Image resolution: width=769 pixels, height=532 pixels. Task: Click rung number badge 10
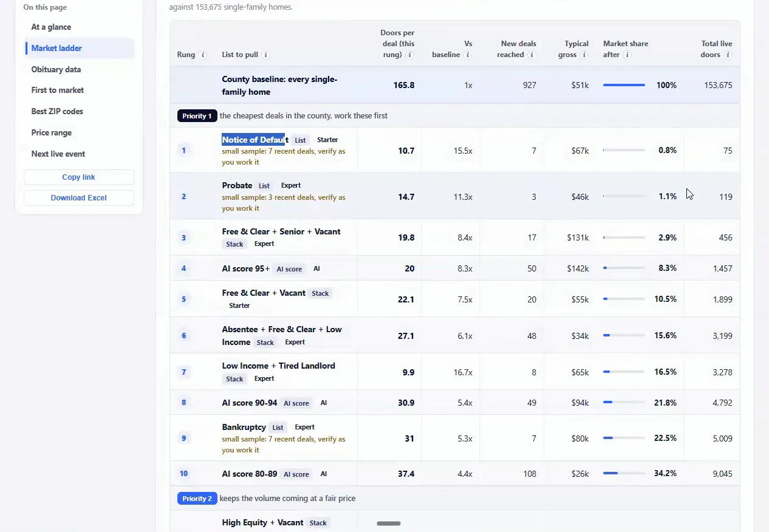click(184, 473)
